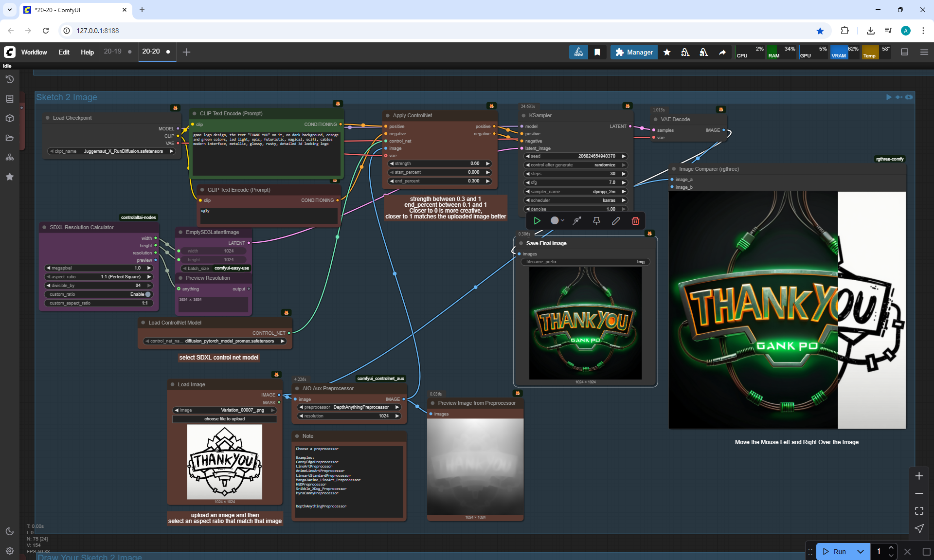Click the share arrow icon in top toolbar
Screen dimensions: 934x560
pyautogui.click(x=722, y=52)
